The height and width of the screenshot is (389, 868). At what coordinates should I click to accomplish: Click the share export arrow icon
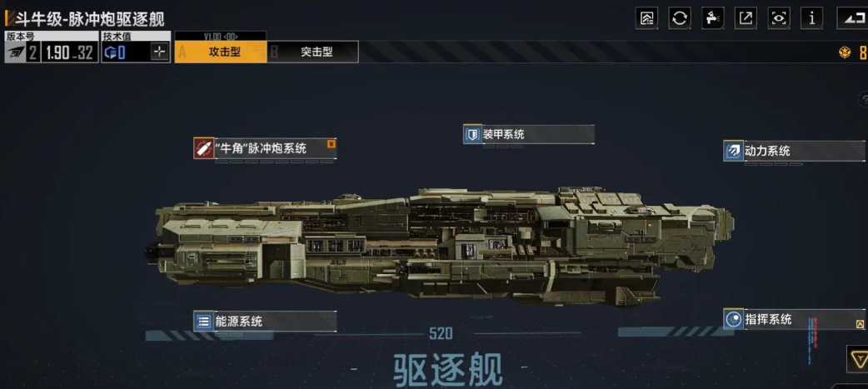pos(746,18)
